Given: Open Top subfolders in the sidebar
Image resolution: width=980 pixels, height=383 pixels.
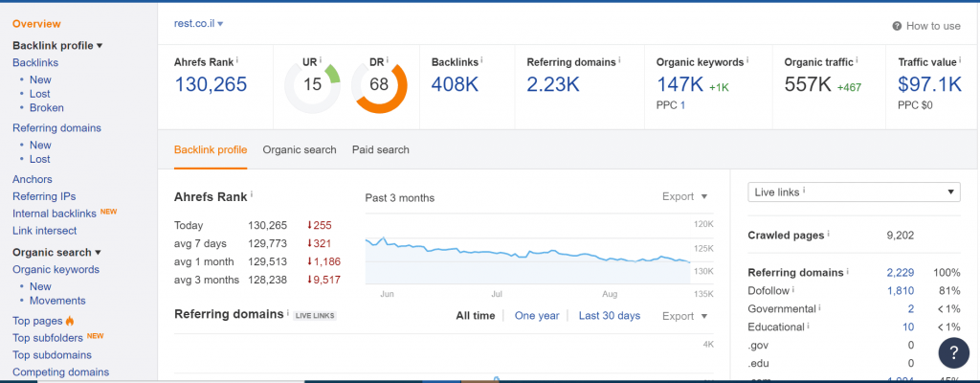Looking at the screenshot, I should tap(48, 338).
